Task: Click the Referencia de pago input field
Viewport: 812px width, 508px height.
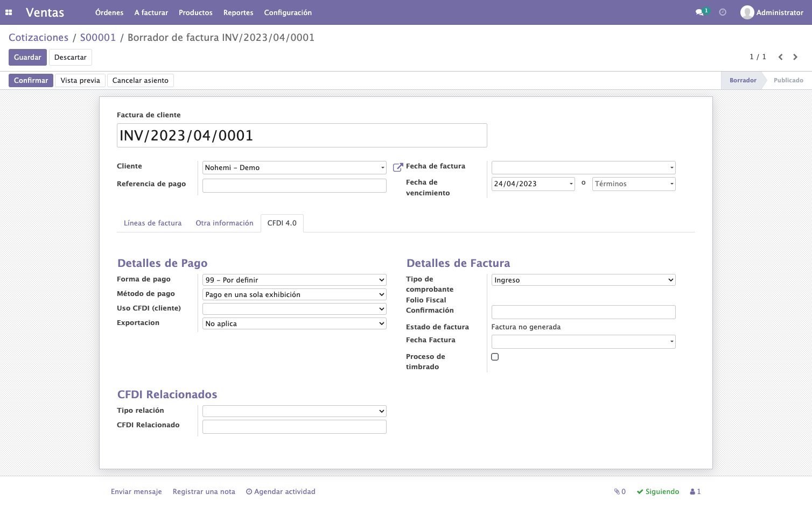Action: (x=295, y=186)
